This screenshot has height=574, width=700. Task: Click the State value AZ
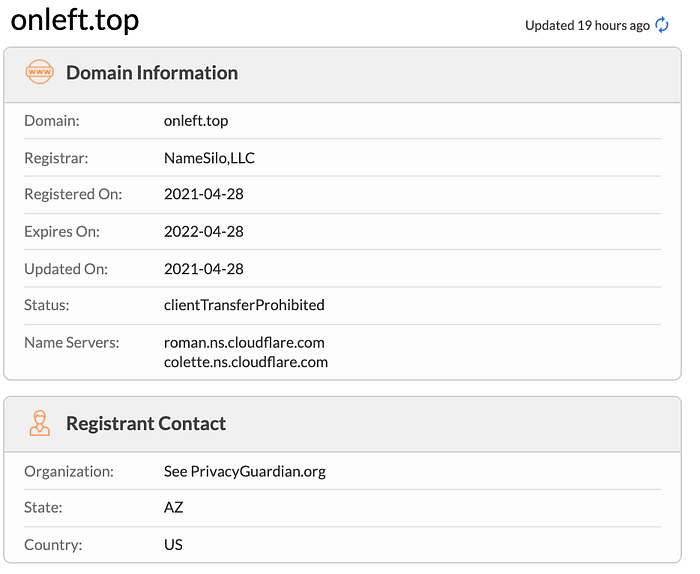pos(174,508)
